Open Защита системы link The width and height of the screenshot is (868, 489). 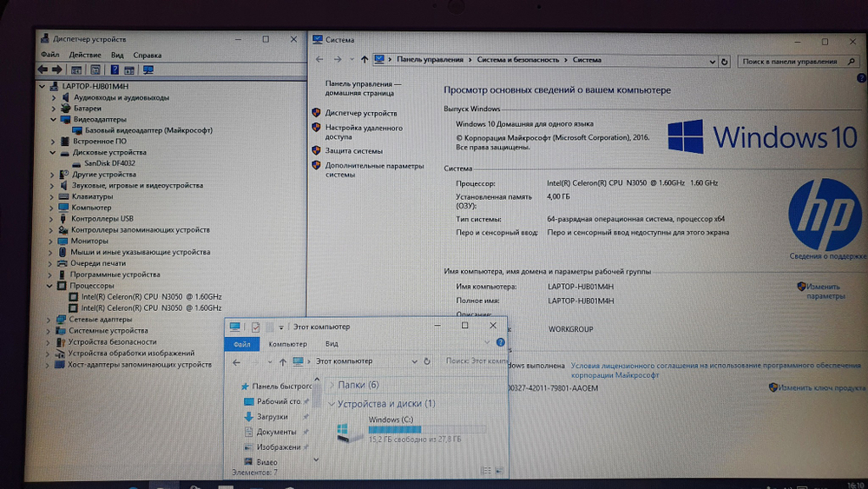[x=354, y=150]
